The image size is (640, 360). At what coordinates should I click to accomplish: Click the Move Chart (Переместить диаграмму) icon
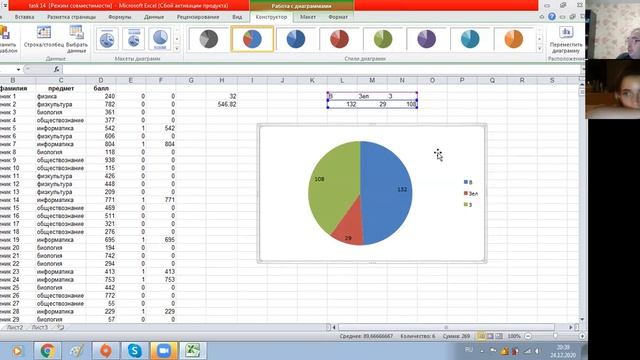click(566, 32)
